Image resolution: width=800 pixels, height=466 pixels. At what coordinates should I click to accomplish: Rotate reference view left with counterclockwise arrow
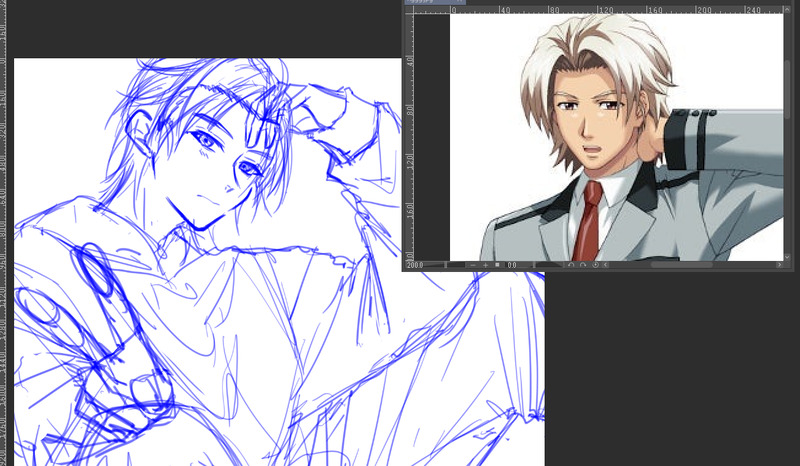click(571, 265)
